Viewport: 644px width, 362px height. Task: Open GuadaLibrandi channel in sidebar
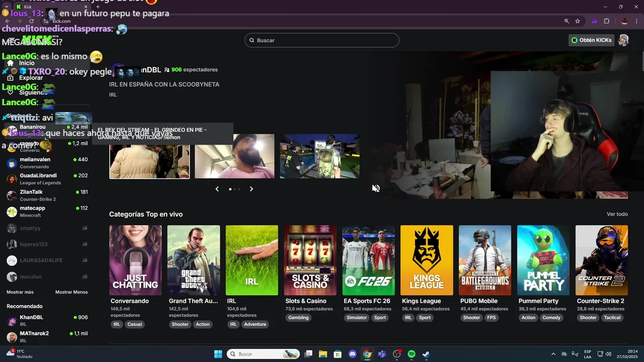(x=47, y=179)
